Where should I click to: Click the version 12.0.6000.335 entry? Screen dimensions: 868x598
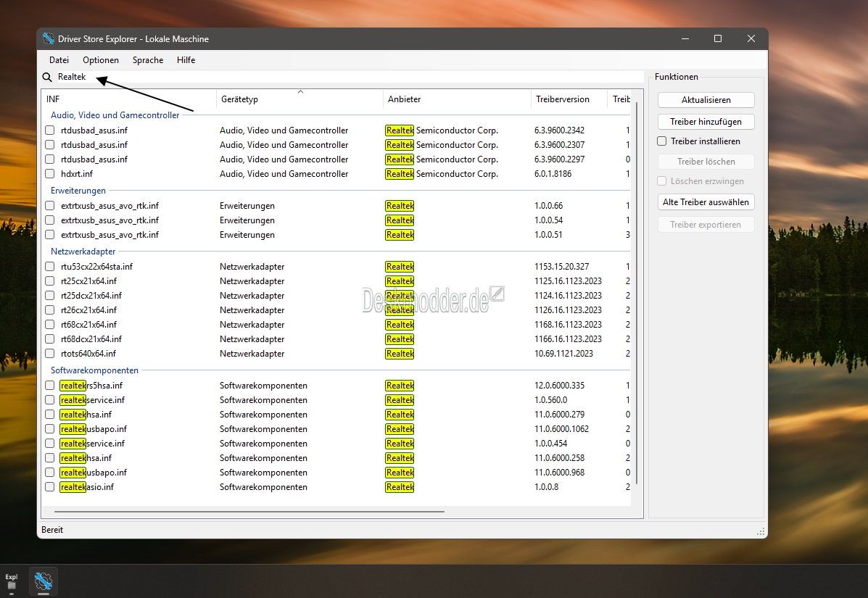[559, 386]
